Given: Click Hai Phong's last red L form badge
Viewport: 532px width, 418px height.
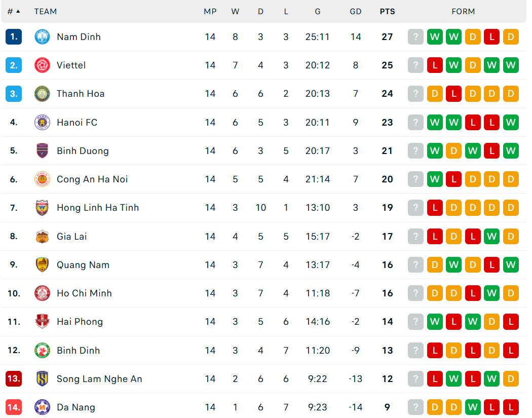Looking at the screenshot, I should point(511,322).
